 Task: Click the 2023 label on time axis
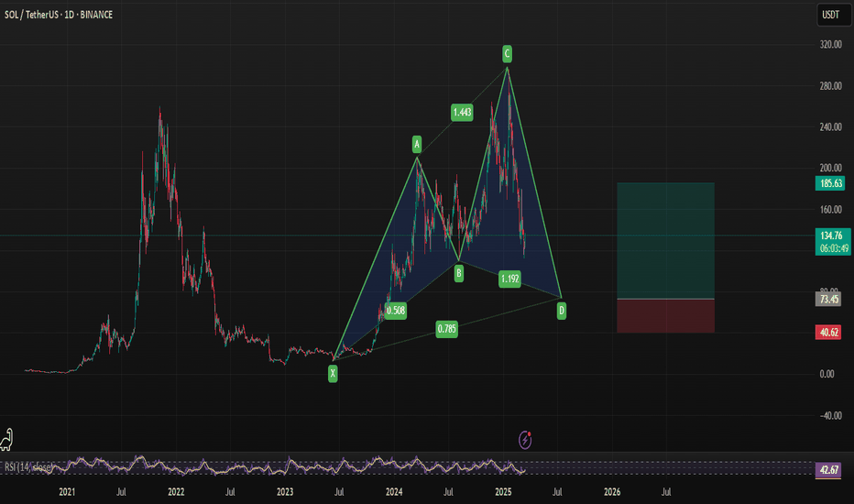pyautogui.click(x=285, y=492)
